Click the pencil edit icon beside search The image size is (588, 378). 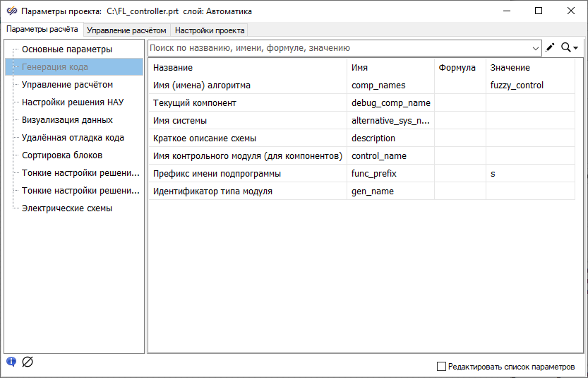(551, 48)
